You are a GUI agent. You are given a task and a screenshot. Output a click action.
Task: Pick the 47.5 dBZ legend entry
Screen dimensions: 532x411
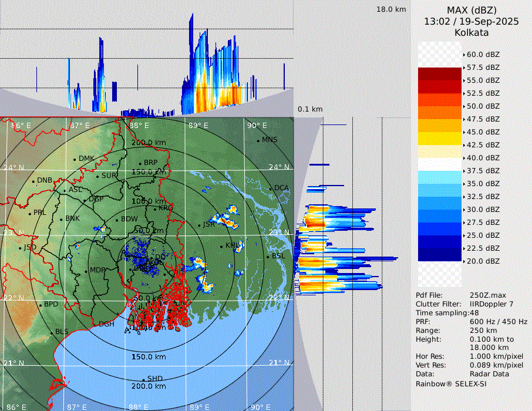click(x=483, y=119)
